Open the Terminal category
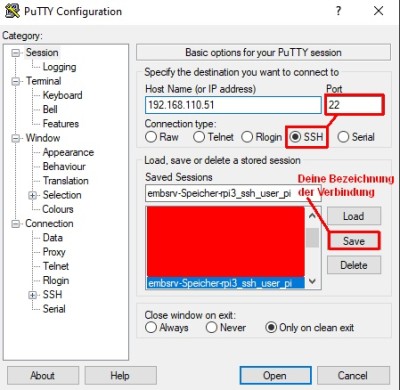The image size is (400, 390). [x=44, y=81]
